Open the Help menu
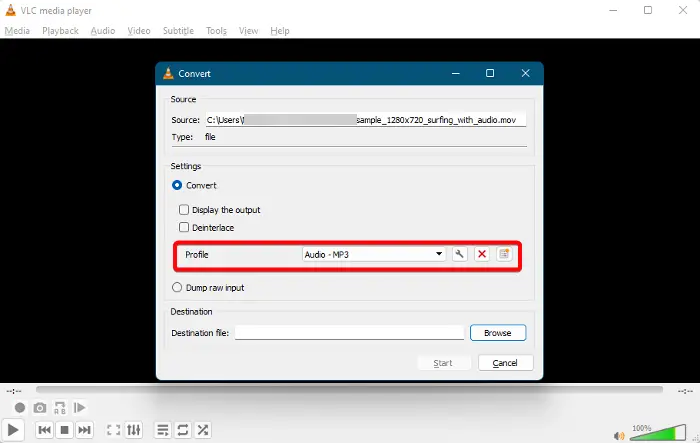Image resolution: width=700 pixels, height=443 pixels. tap(280, 31)
